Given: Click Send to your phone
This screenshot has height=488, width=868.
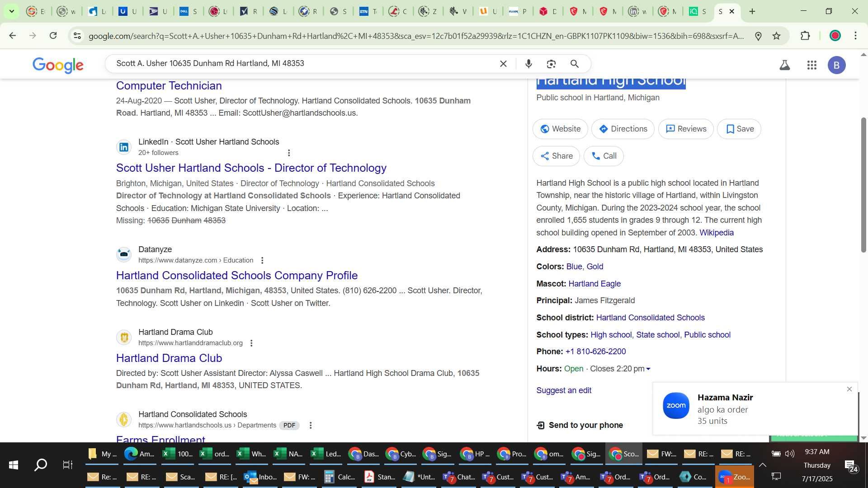Looking at the screenshot, I should [x=580, y=425].
